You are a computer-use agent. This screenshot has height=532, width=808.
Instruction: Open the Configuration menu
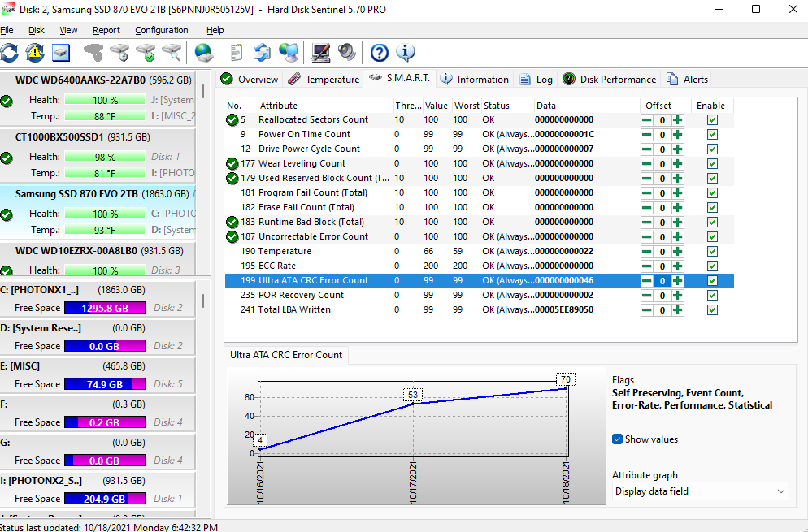[x=162, y=30]
